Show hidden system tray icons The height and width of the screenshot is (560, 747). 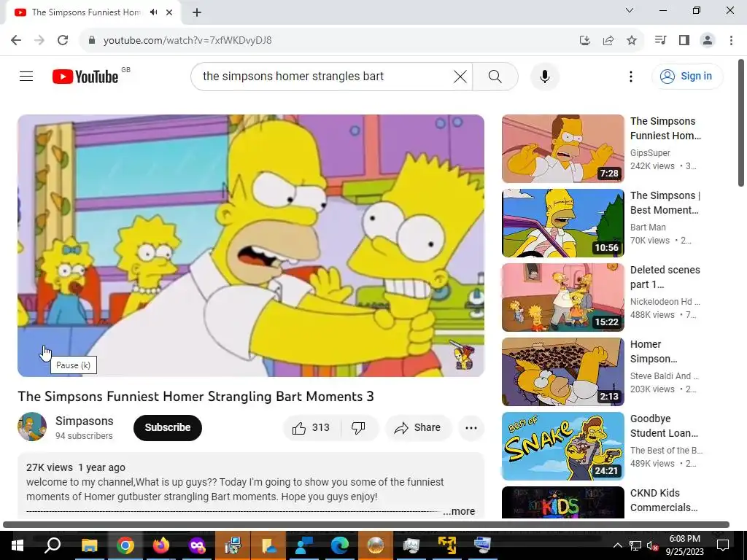(617, 545)
